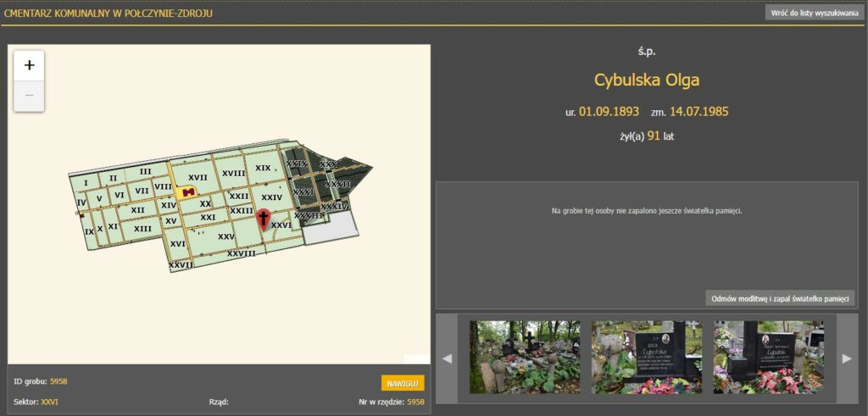Click grave ID 5958 next to 'ID grobu'

58,381
